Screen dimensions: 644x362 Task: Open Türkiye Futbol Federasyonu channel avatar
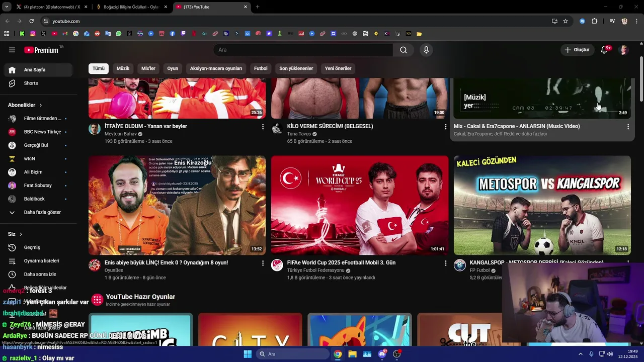point(277,265)
